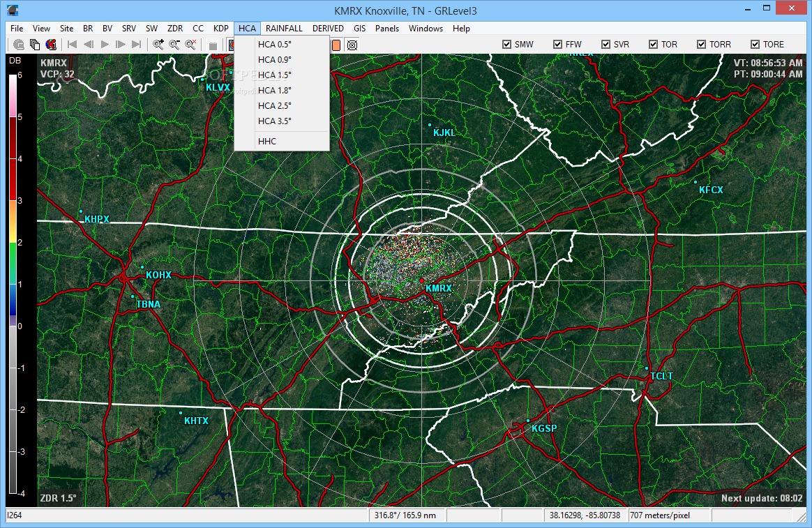
Task: Collapse the open HCA menu
Action: click(247, 29)
